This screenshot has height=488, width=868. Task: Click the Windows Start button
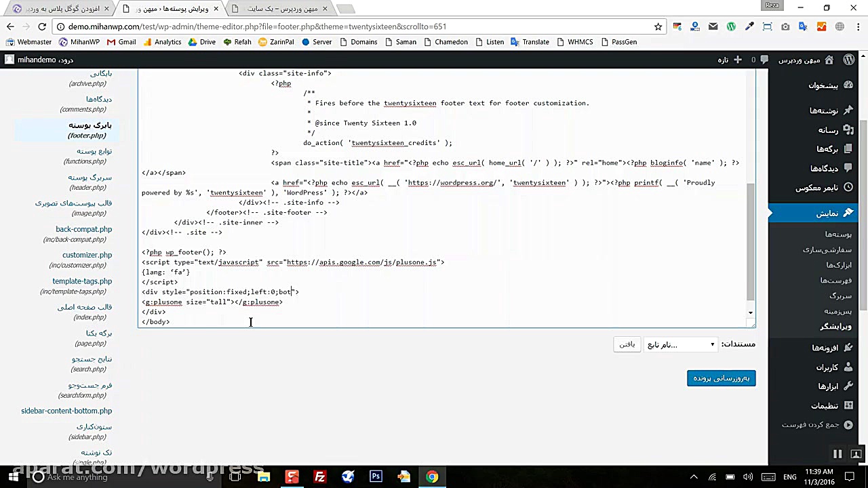pos(14,477)
